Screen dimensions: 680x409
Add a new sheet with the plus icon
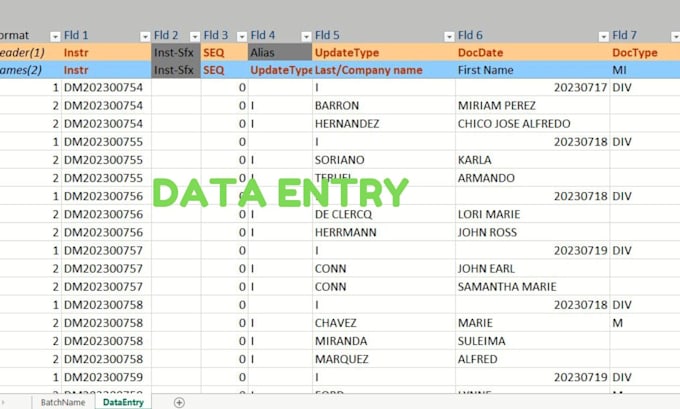tap(179, 402)
